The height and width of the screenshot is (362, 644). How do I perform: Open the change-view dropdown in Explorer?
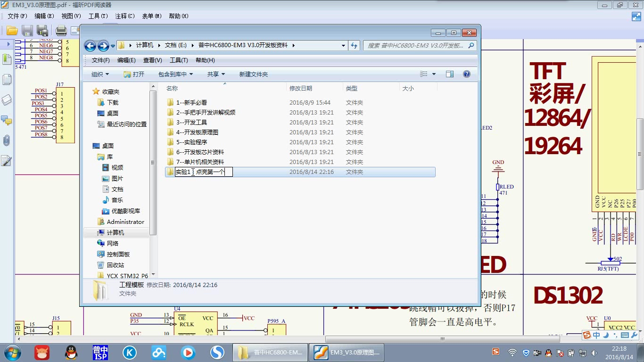(432, 74)
